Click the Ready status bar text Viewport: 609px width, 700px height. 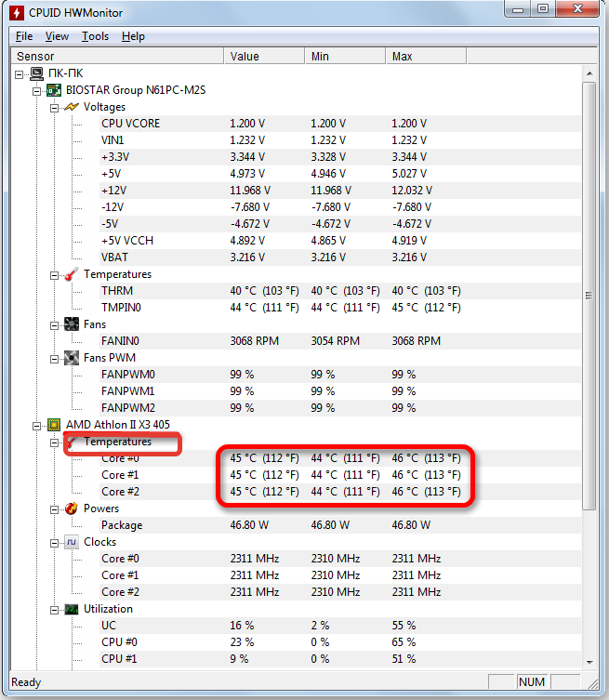[26, 682]
